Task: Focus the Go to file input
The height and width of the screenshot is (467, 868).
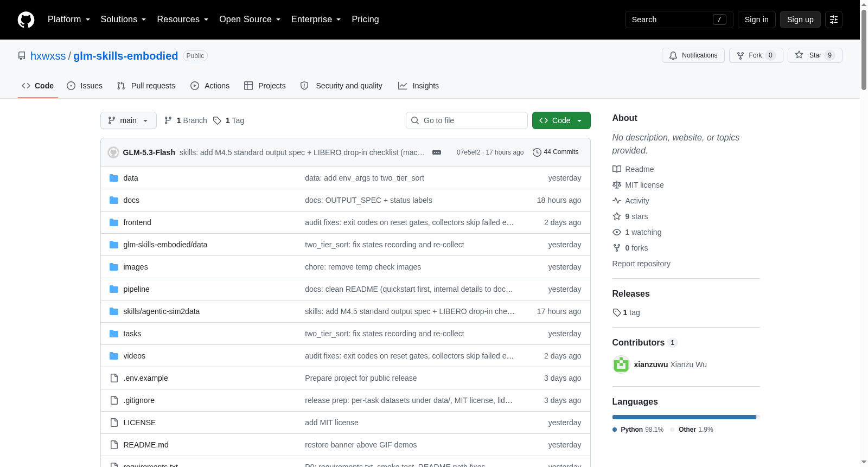Action: coord(467,120)
